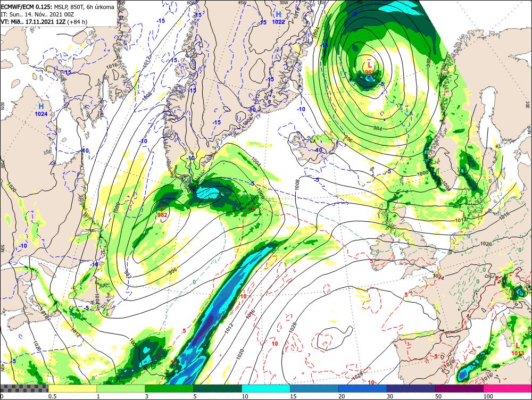Screen dimensions: 532x400
Task: Click the high pressure marker labelled 1022
Action: (279, 18)
